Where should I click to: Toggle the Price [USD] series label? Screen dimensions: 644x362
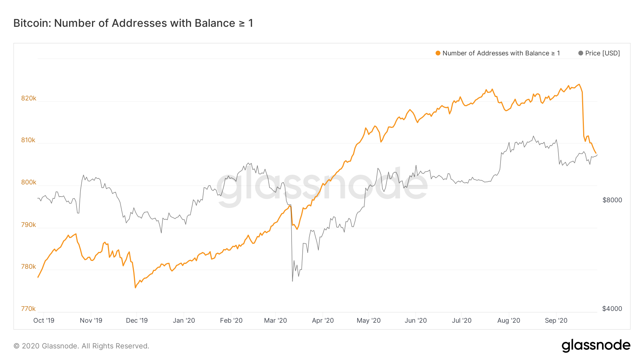[602, 53]
